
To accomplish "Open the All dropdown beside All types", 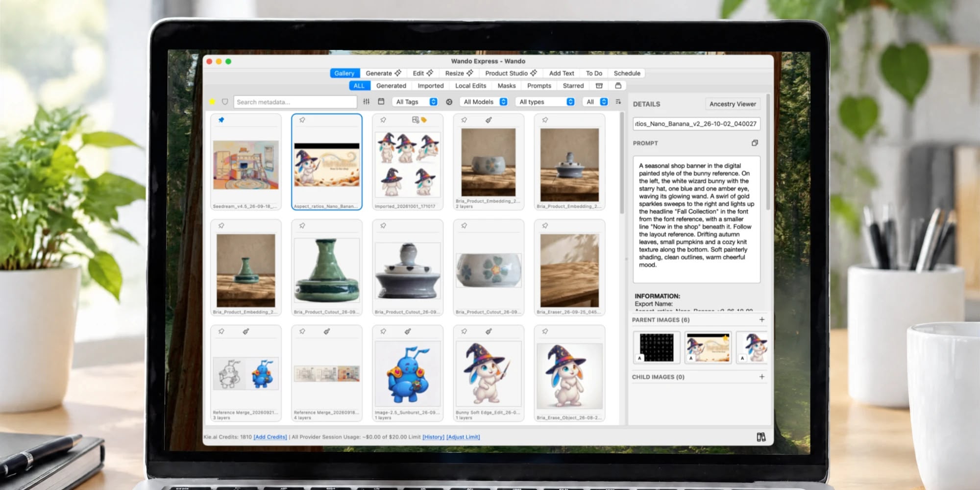I will coord(596,102).
